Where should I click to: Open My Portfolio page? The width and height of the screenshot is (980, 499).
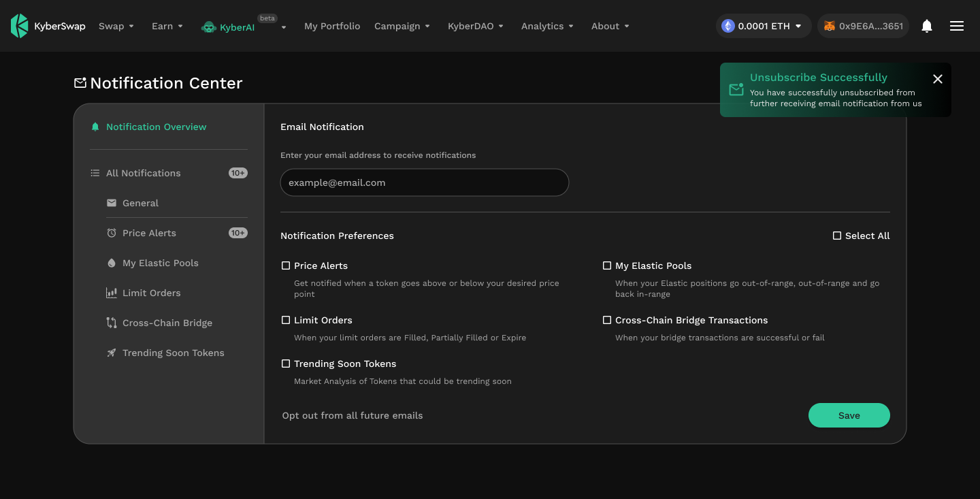click(x=332, y=26)
